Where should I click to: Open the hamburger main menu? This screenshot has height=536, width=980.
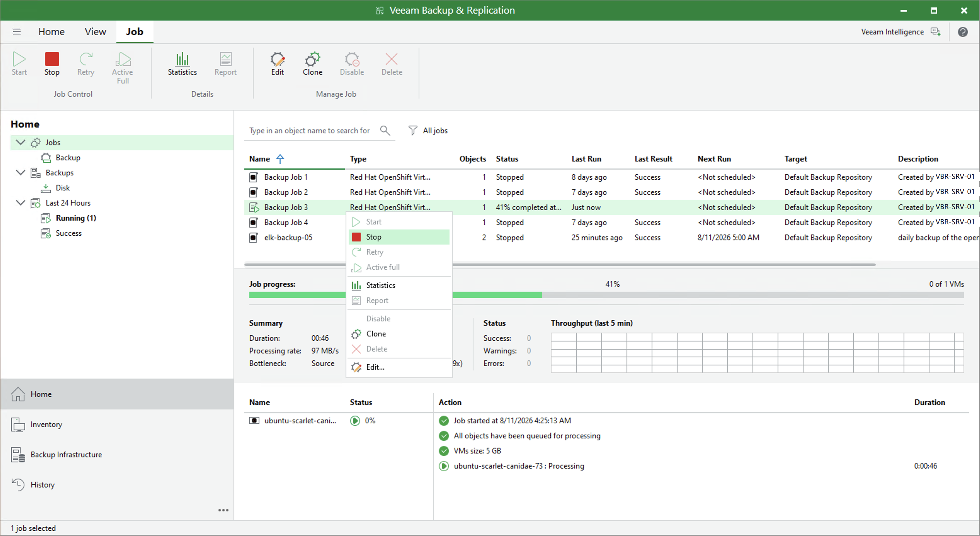[x=17, y=31]
